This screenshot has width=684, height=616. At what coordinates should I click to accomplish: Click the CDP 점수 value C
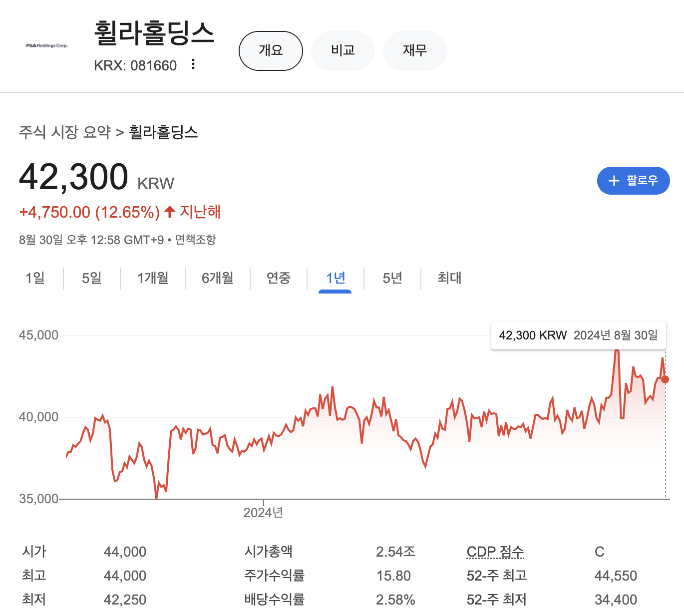[600, 552]
